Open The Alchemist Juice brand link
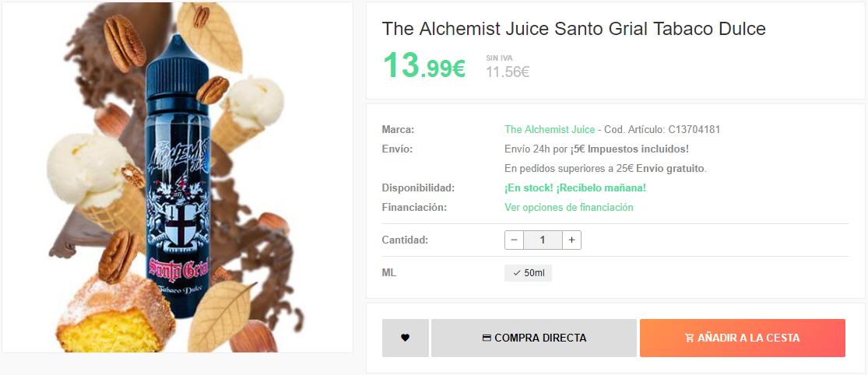This screenshot has width=868, height=375. click(550, 129)
